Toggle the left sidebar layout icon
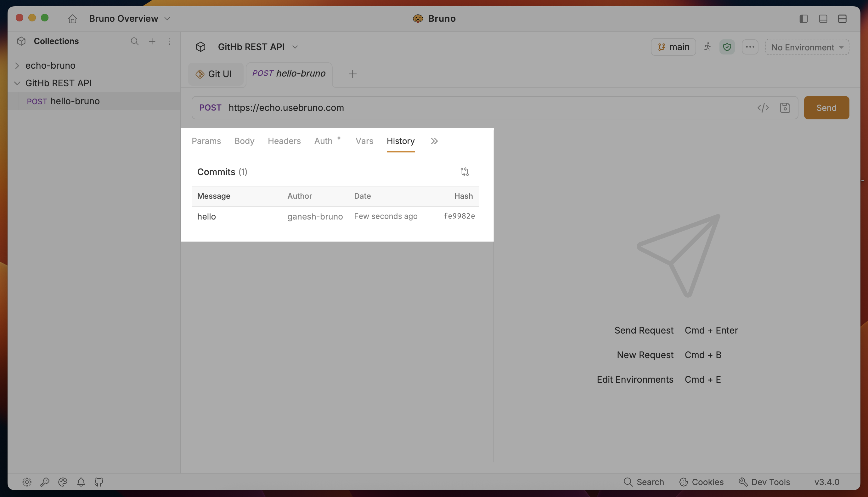 (x=803, y=19)
